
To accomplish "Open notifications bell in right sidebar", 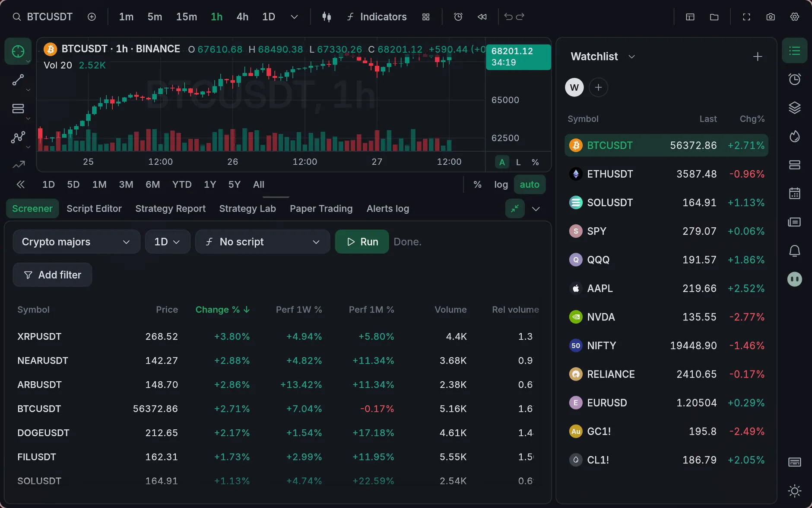I will click(795, 251).
